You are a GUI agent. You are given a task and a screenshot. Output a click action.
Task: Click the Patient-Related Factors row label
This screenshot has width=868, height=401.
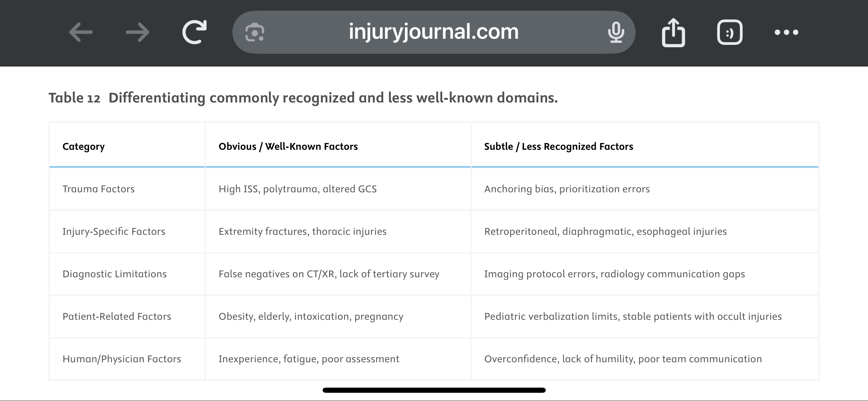pos(117,316)
